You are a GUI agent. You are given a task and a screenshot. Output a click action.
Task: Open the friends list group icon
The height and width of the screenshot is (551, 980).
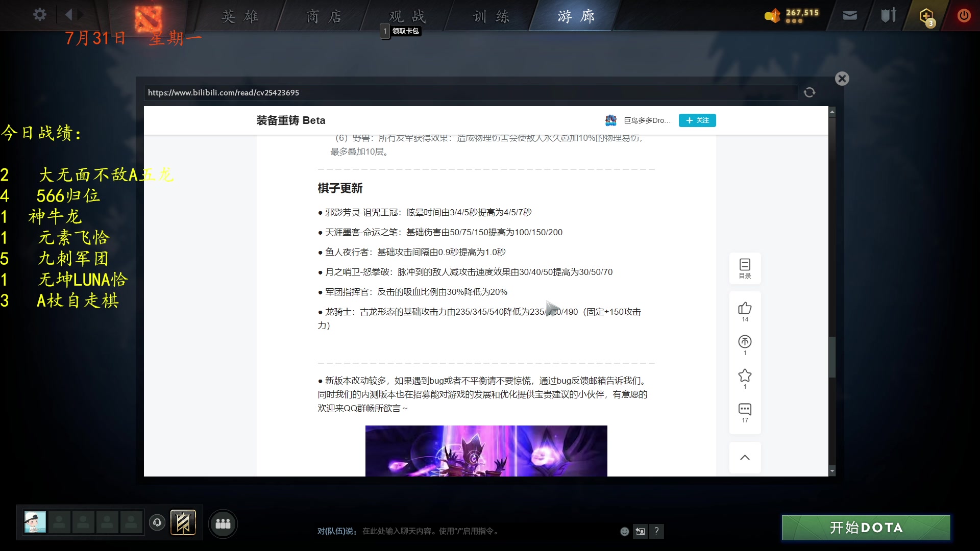tap(223, 523)
